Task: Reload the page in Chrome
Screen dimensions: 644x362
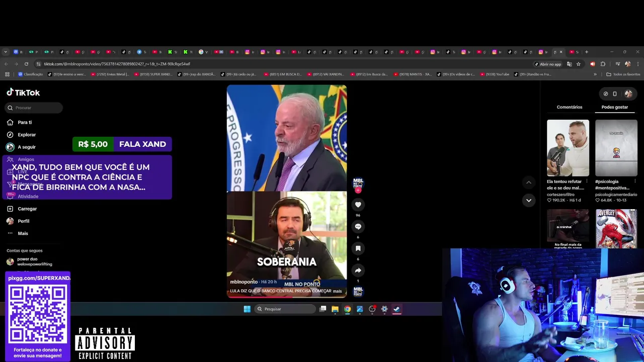Action: click(26, 64)
